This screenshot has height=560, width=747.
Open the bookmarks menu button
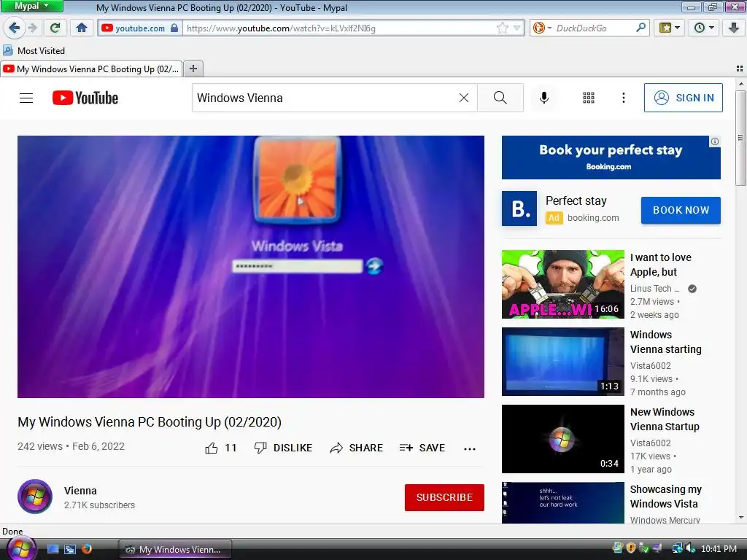click(670, 28)
